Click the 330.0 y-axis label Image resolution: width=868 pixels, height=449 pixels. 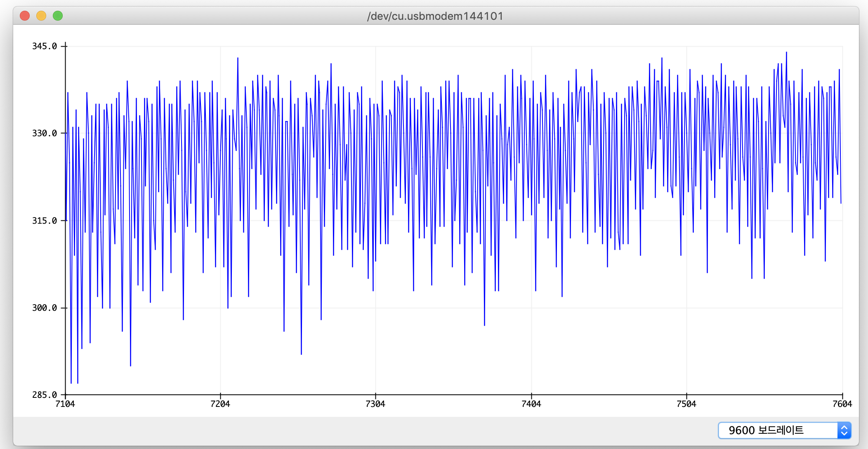(x=45, y=133)
